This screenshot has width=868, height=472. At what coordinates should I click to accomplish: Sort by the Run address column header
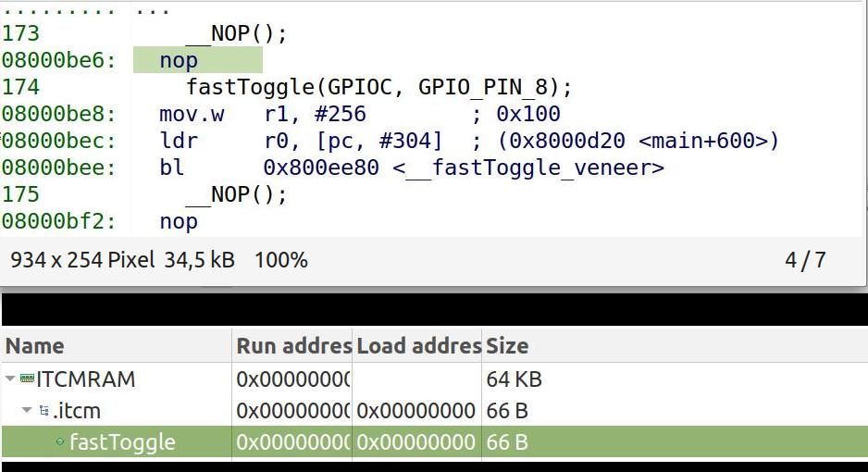[293, 346]
